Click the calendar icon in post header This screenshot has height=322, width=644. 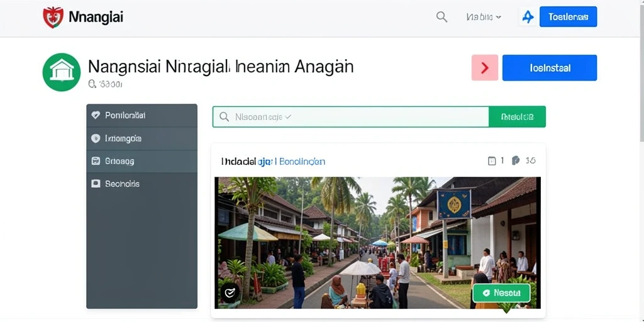pos(492,161)
